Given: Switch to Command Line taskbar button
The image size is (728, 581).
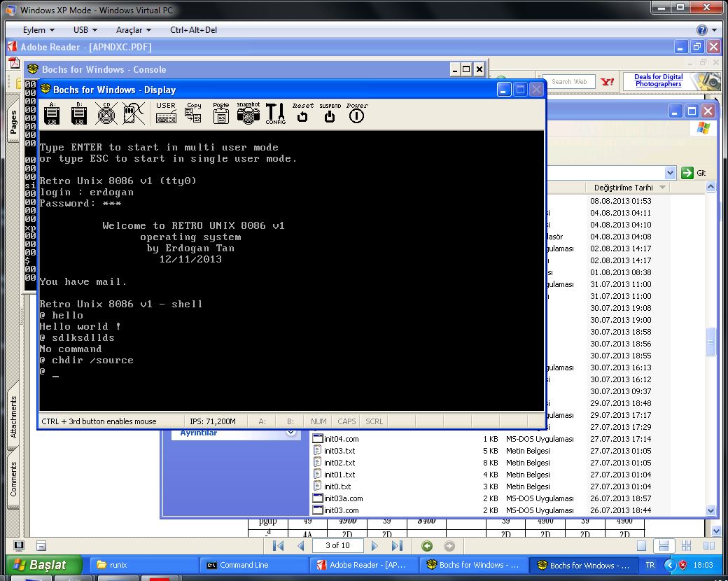Looking at the screenshot, I should (254, 565).
